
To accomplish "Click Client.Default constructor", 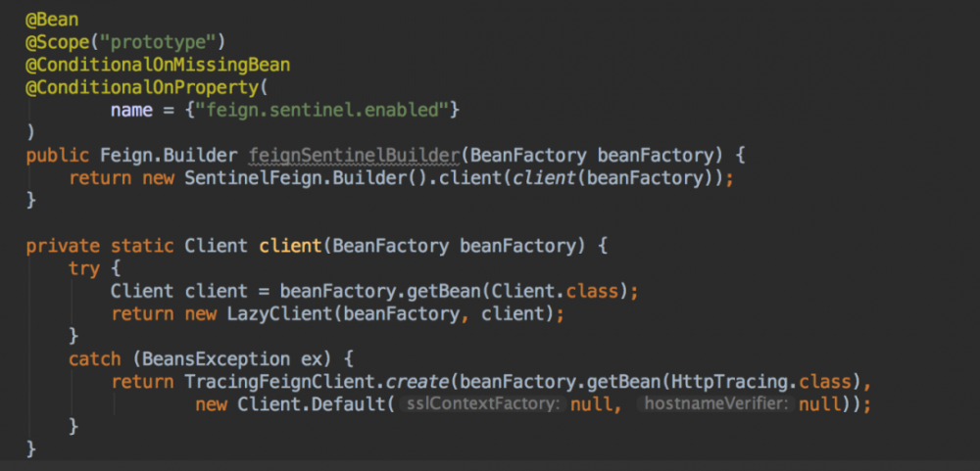I will click(x=312, y=404).
